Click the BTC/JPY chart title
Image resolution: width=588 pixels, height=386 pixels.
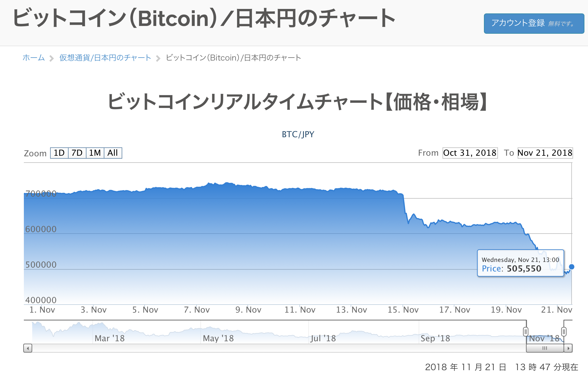(x=298, y=135)
